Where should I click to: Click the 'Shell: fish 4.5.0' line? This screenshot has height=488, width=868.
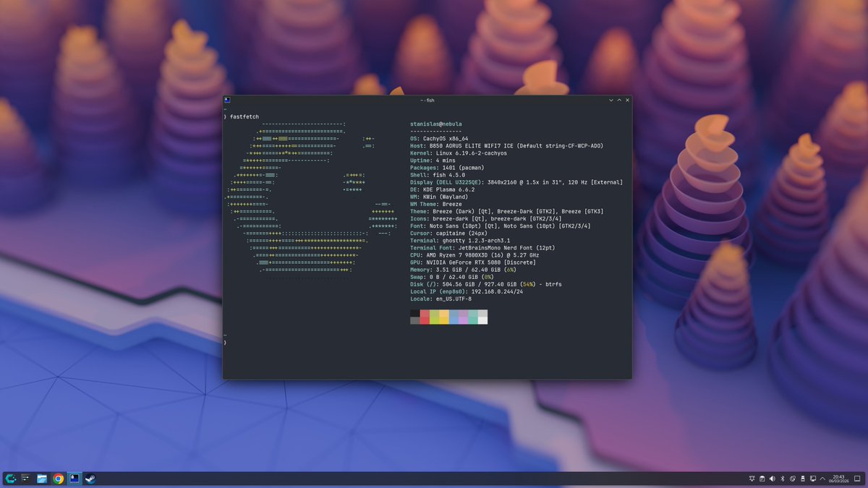[438, 175]
